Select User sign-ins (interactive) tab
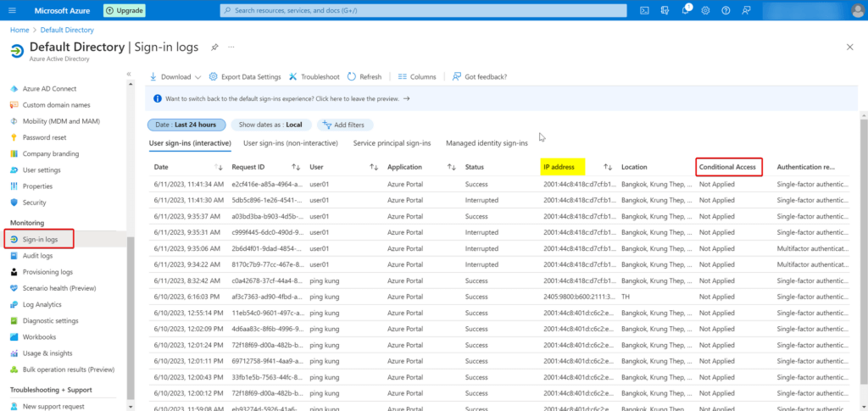The image size is (868, 411). click(190, 143)
